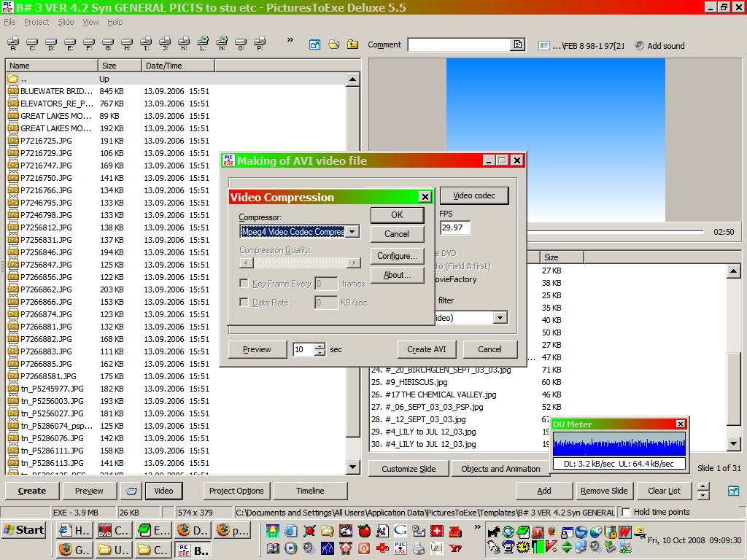
Task: Click the small preview-in-window icon beside Preview
Action: (x=131, y=491)
